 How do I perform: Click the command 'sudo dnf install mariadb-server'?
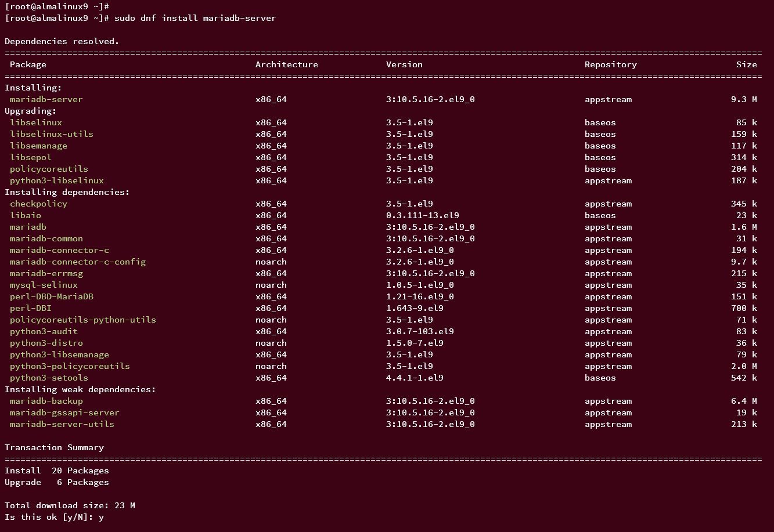pos(195,18)
